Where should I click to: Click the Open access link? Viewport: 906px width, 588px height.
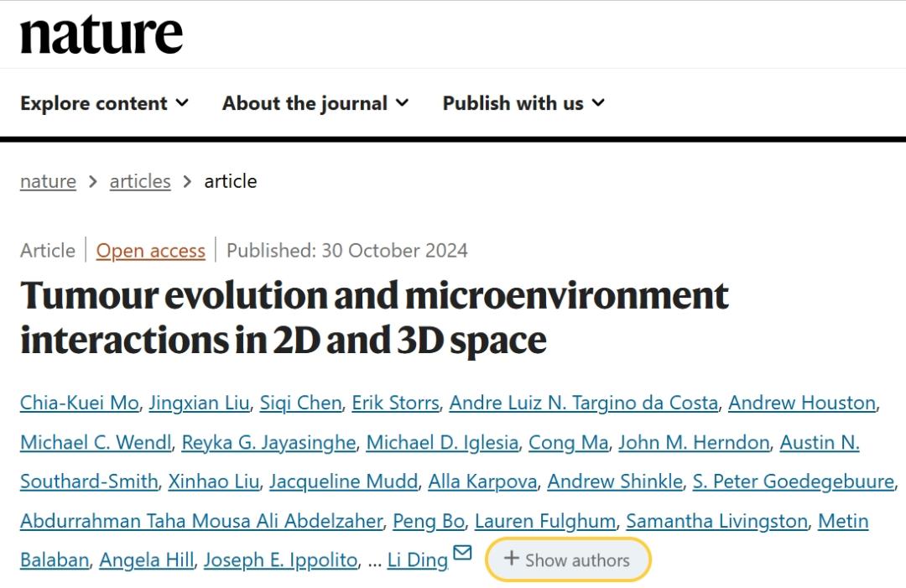pos(151,251)
